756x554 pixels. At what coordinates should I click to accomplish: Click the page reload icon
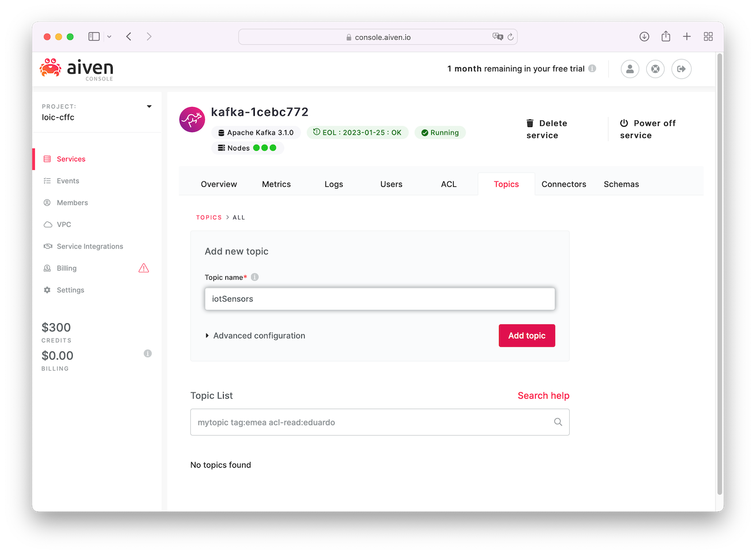pos(511,37)
